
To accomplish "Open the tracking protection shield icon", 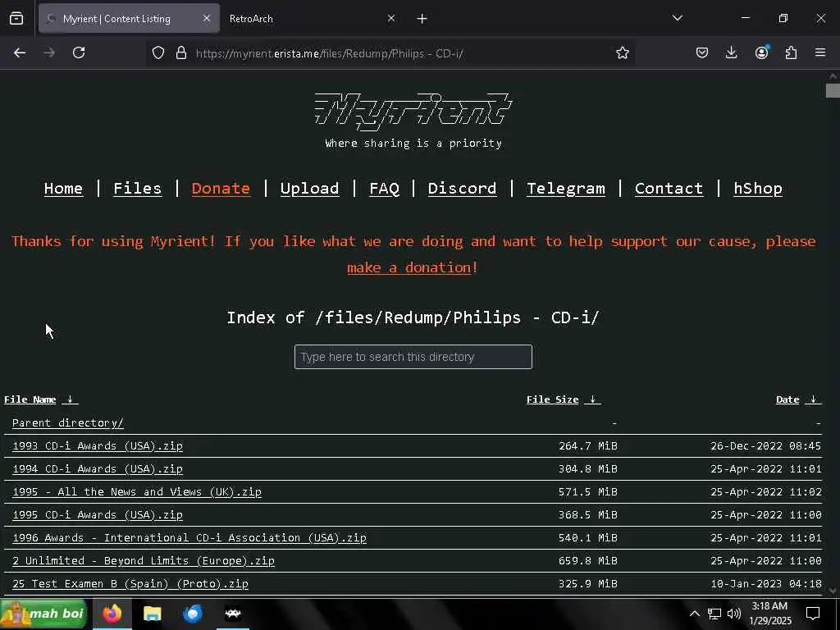I will click(x=158, y=52).
